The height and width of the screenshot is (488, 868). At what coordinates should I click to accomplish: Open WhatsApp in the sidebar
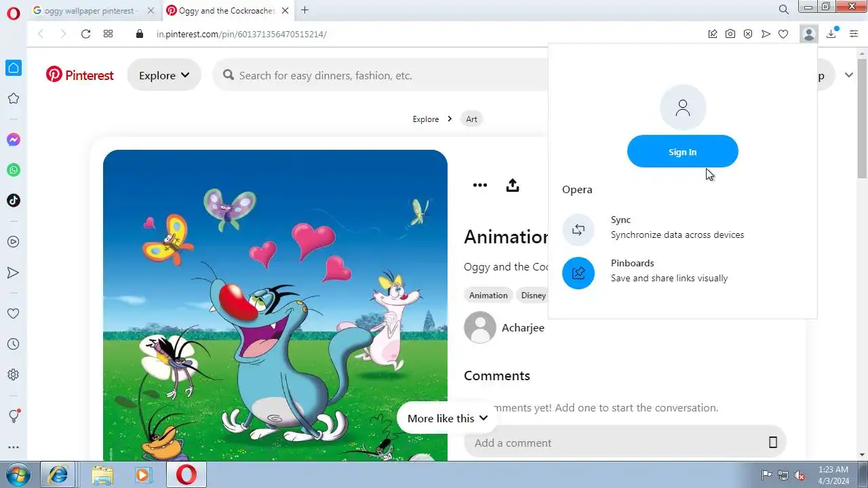pos(13,170)
